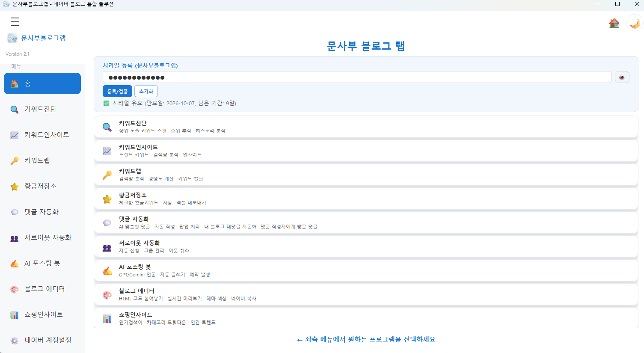Click writing hand icon beside sidebar AI 포스팅 봇
644x353 pixels.
[15, 264]
